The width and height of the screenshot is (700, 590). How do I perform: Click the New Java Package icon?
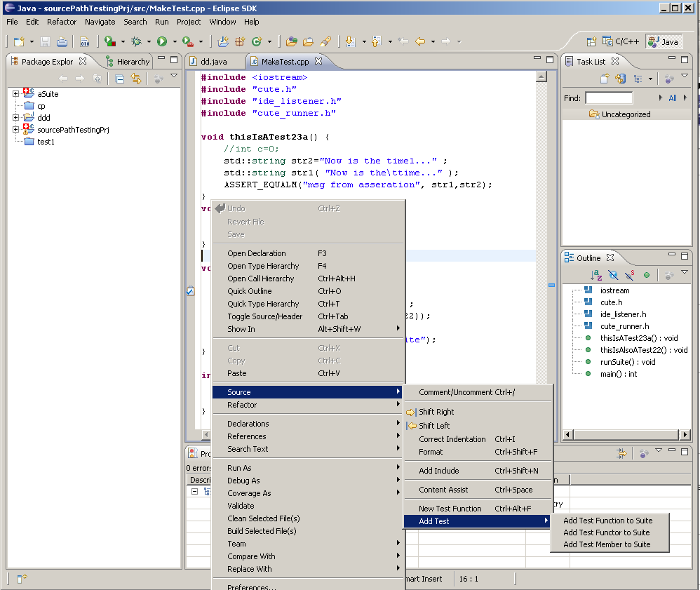click(x=240, y=41)
